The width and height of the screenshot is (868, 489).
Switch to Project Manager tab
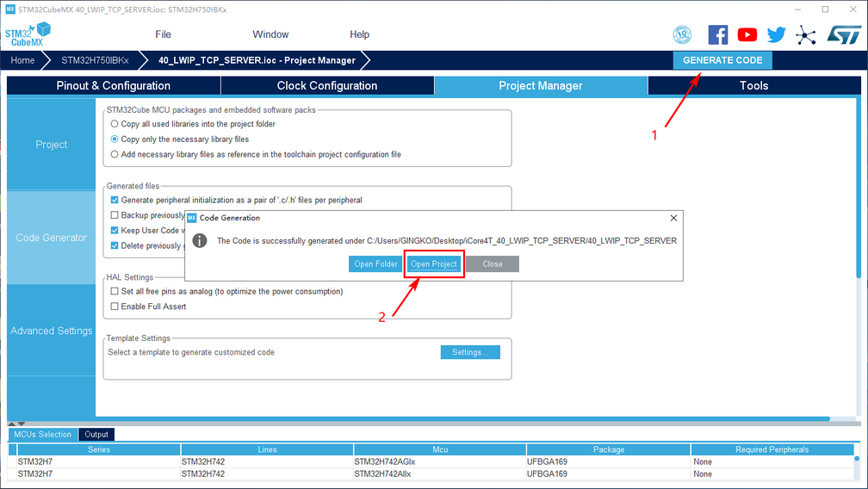point(541,86)
